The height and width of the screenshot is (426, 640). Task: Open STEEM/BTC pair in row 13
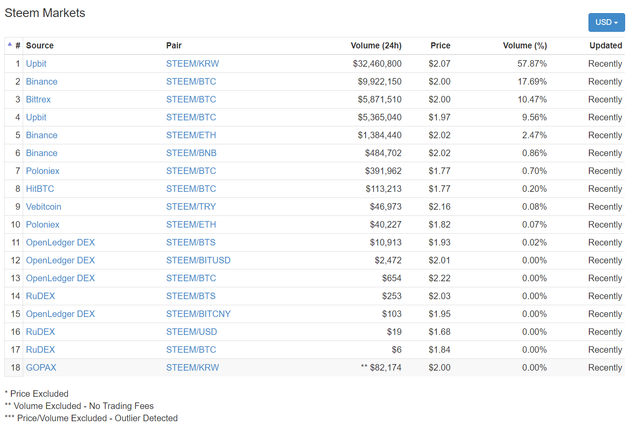pos(191,278)
